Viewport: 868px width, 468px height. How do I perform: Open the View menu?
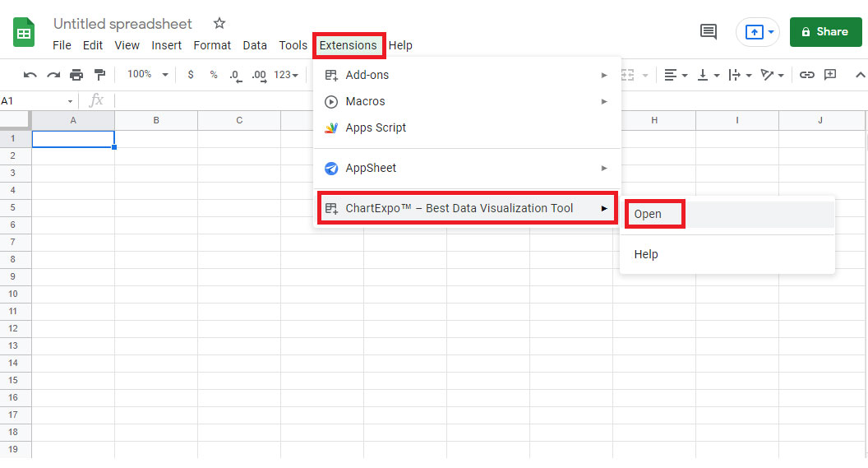(x=127, y=45)
